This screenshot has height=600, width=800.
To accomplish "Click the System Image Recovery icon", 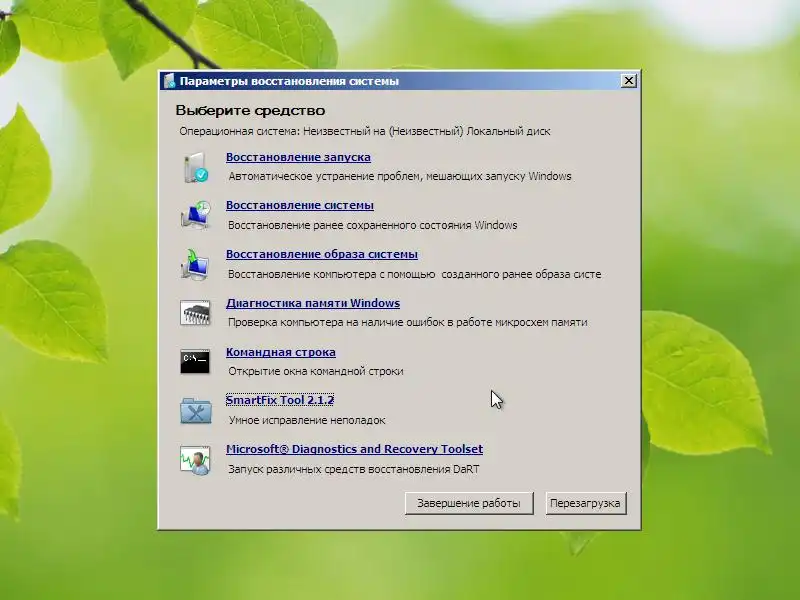I will pyautogui.click(x=195, y=264).
